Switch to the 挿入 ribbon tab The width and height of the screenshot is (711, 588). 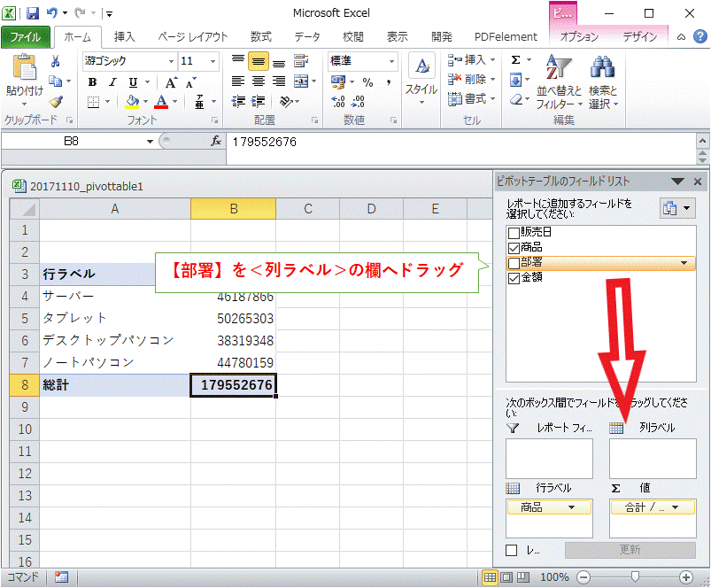click(x=125, y=36)
